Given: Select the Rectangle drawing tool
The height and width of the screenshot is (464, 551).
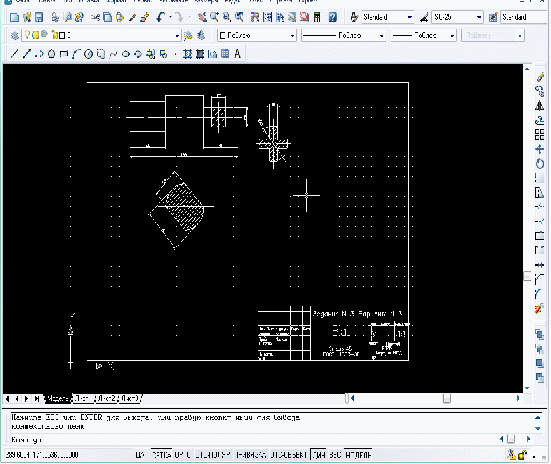Looking at the screenshot, I should point(64,54).
